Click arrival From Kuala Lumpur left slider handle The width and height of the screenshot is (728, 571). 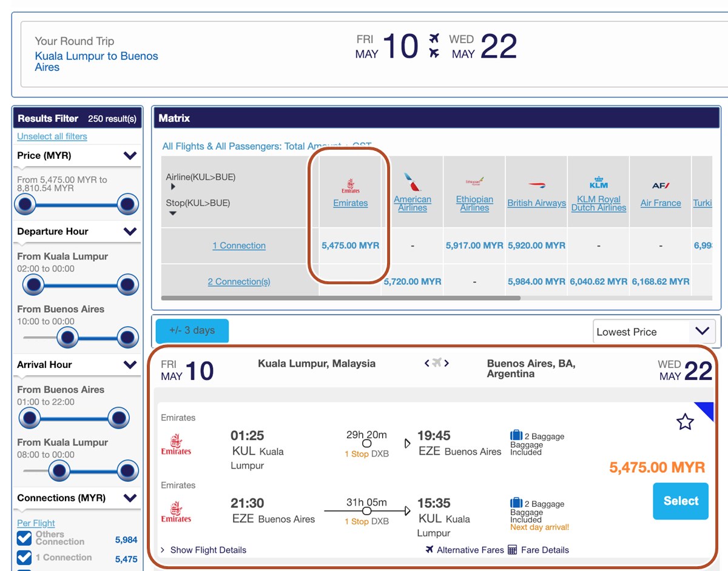[59, 470]
